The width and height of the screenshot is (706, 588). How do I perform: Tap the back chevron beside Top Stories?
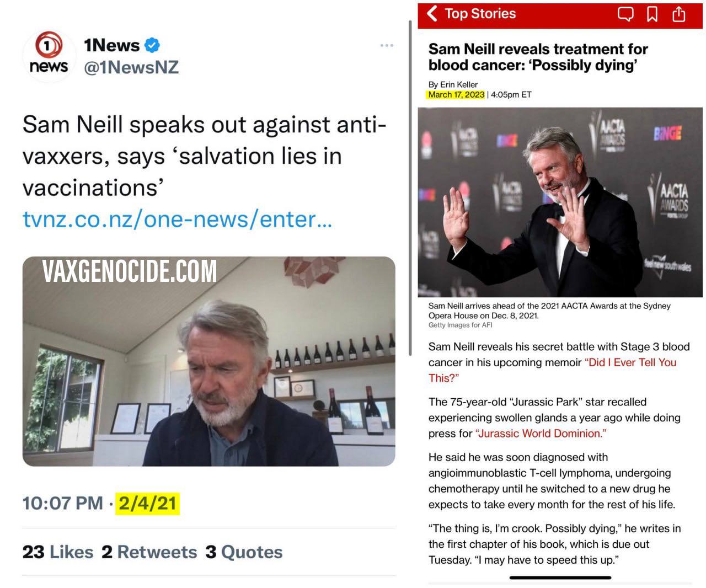[432, 13]
